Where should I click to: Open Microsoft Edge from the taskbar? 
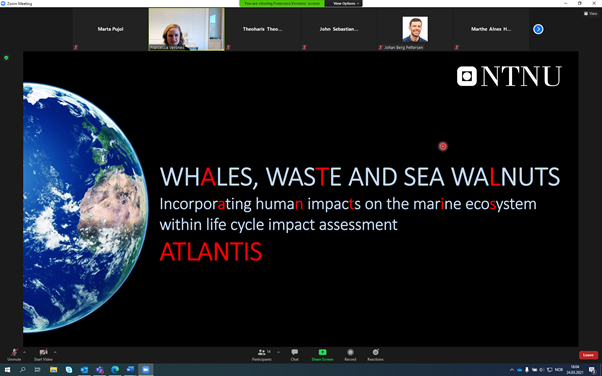[x=115, y=370]
